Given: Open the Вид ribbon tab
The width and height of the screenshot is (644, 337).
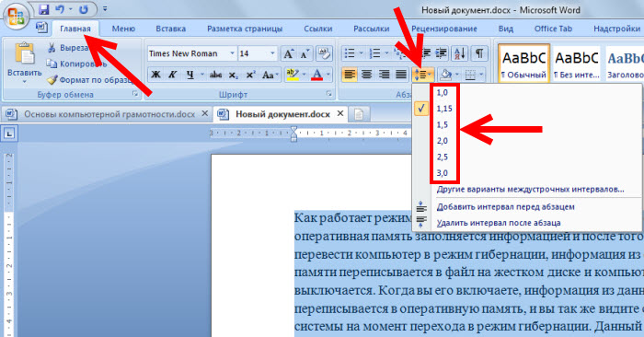Looking at the screenshot, I should point(506,29).
